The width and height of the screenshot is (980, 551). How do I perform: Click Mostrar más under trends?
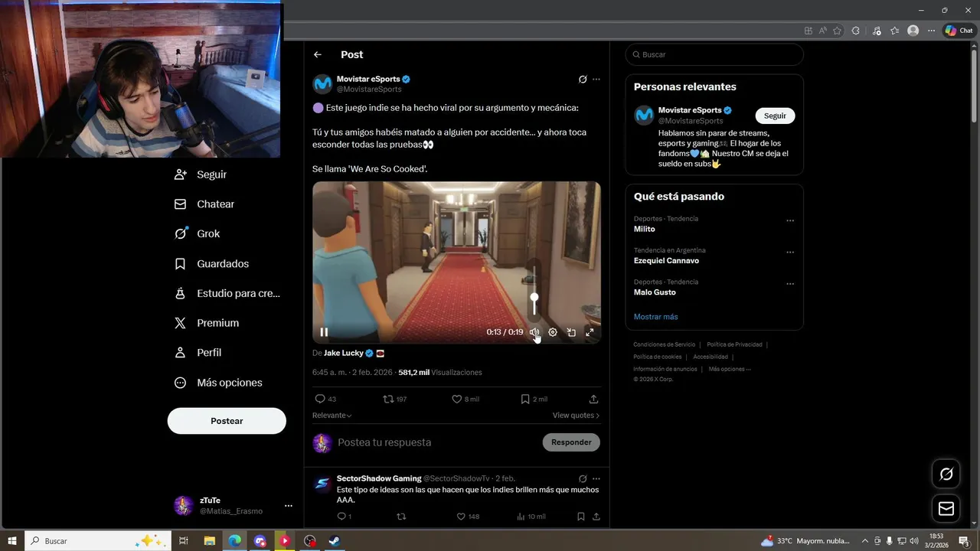pos(655,317)
